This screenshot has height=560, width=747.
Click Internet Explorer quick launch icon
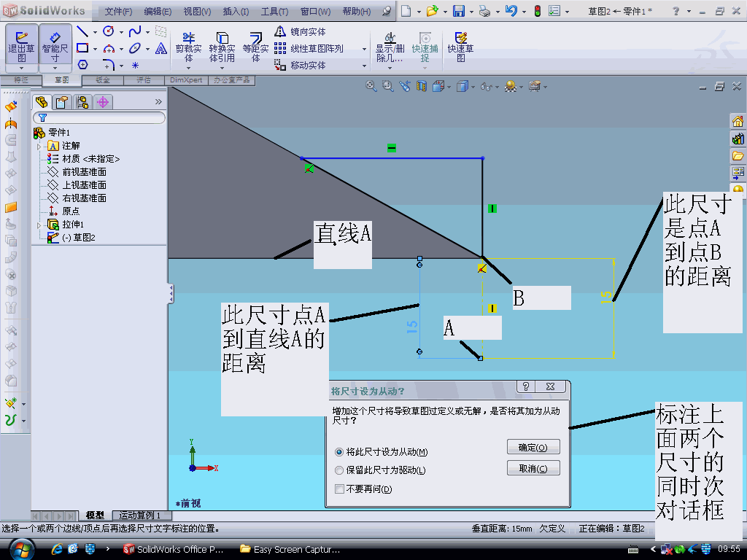click(x=57, y=549)
